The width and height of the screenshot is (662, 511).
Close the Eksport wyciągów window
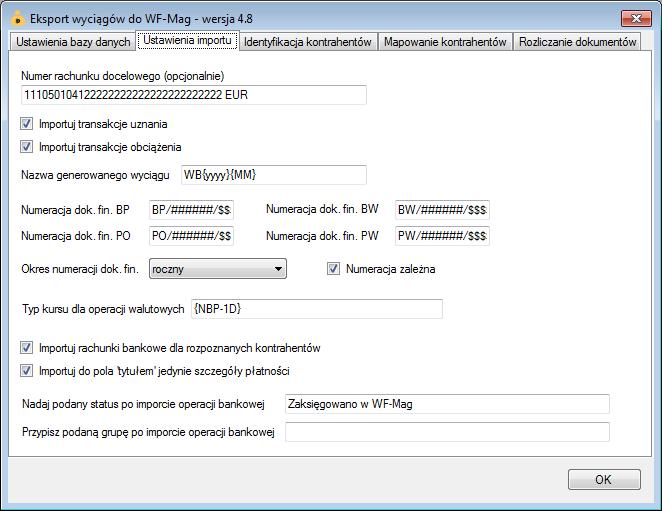pos(636,18)
